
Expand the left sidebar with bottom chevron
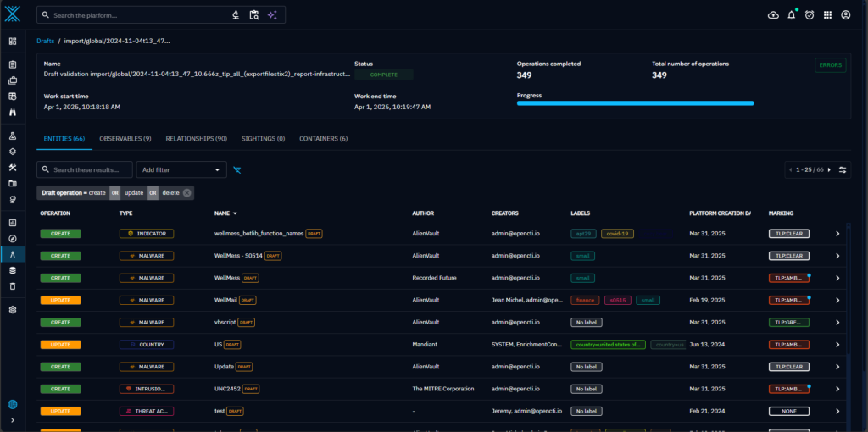click(13, 420)
